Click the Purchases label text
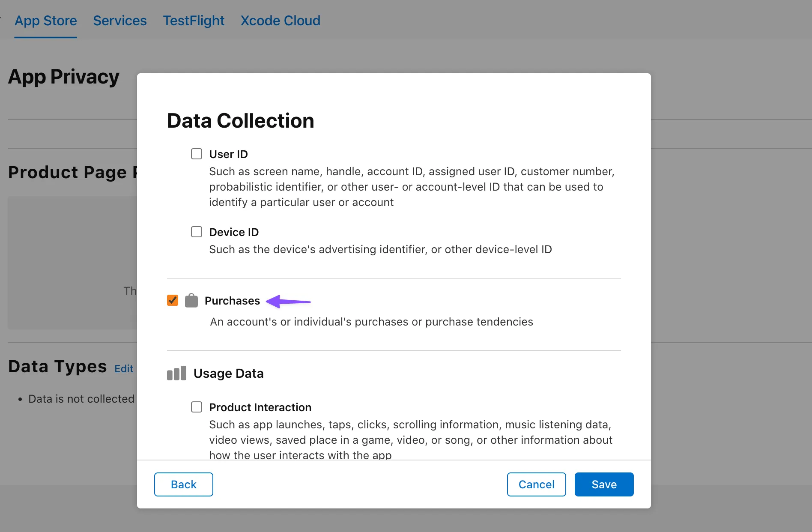 232,301
